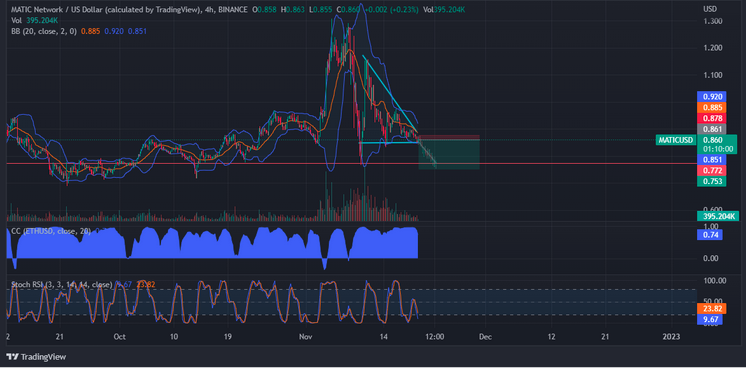Select the Stoch RSI indicator legend

tap(61, 284)
